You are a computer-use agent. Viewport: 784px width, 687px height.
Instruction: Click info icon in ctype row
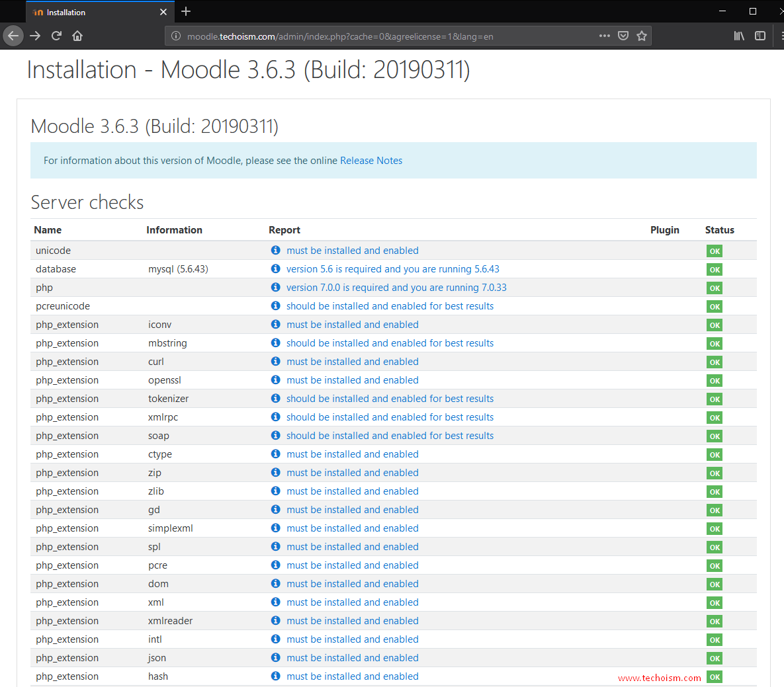(275, 453)
